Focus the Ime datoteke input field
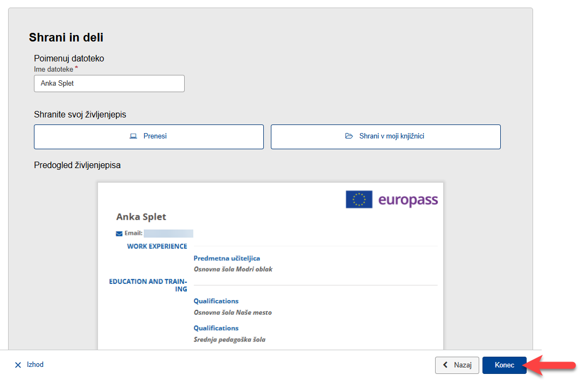 [109, 84]
